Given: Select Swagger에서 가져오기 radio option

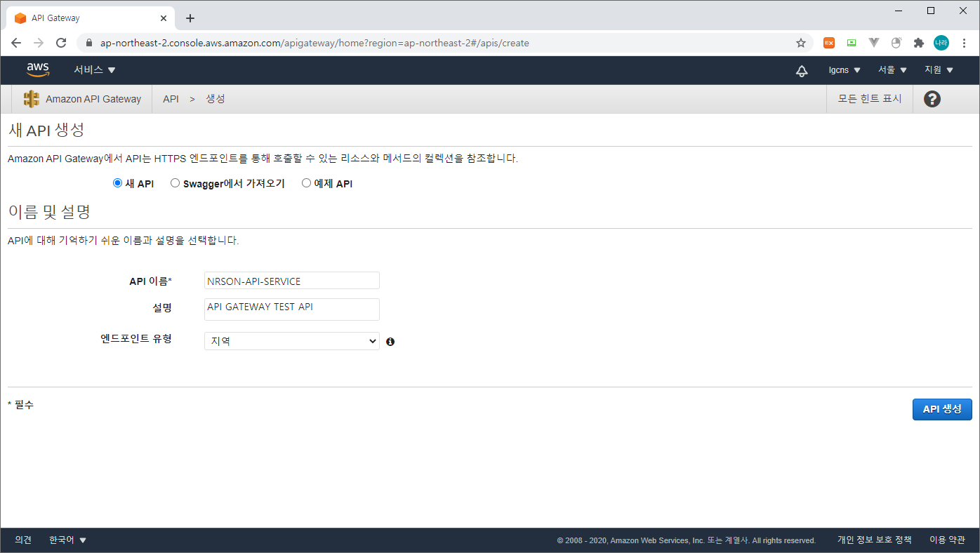Looking at the screenshot, I should pyautogui.click(x=175, y=183).
